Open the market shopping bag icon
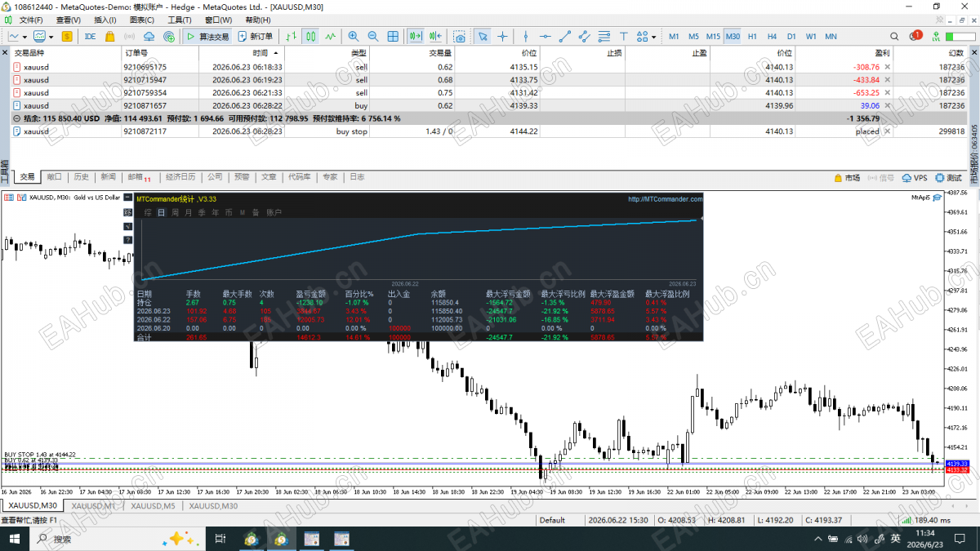This screenshot has height=551, width=980. tap(109, 36)
